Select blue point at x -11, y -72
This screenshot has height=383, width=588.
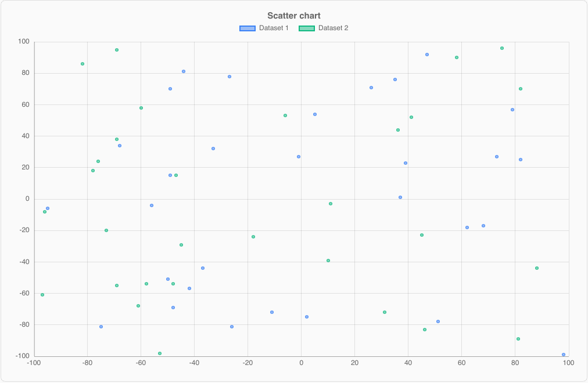tap(272, 312)
